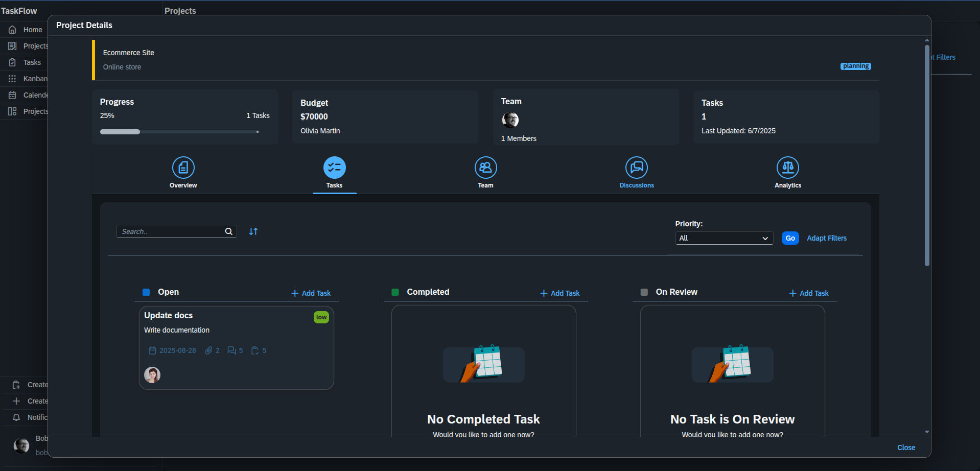
Task: Switch to the Analytics tab icon
Action: [x=787, y=168]
